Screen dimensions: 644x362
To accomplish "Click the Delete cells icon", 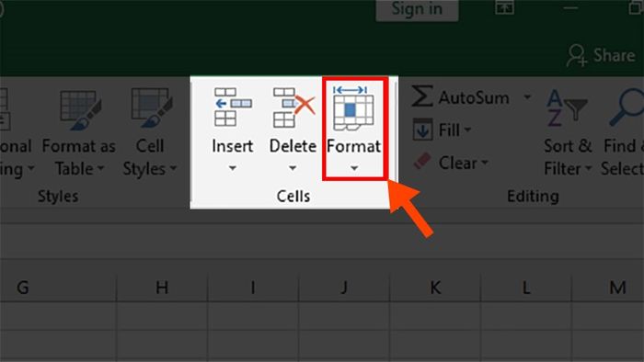I will [293, 107].
